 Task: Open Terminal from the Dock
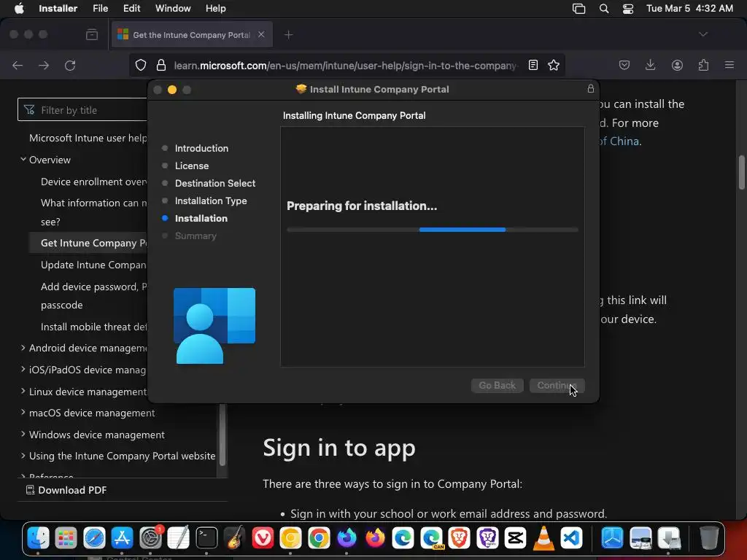[x=206, y=538]
